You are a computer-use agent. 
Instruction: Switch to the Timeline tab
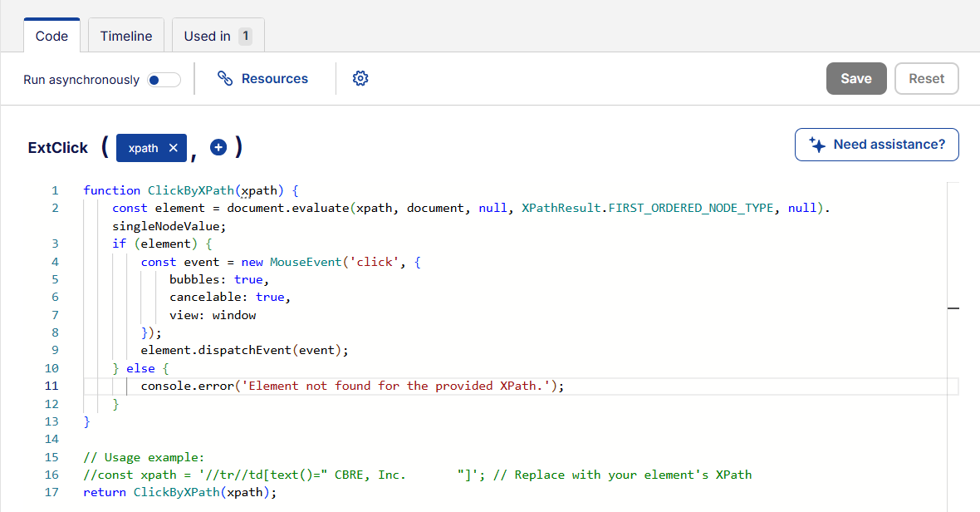point(125,35)
